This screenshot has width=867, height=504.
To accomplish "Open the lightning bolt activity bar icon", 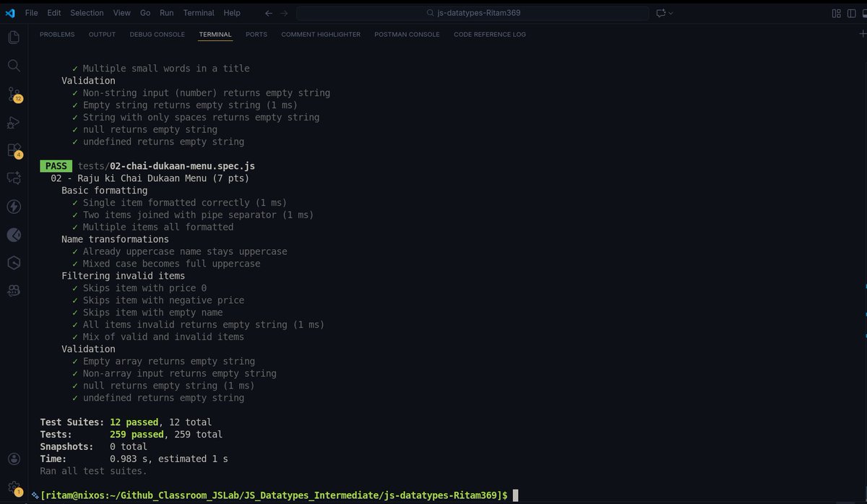I will pyautogui.click(x=14, y=207).
